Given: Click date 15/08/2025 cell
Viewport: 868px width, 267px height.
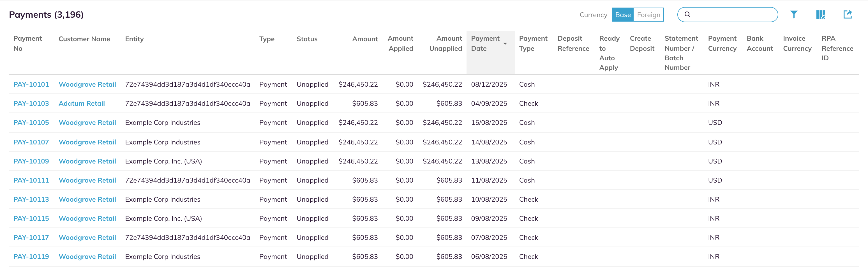Looking at the screenshot, I should coord(489,123).
